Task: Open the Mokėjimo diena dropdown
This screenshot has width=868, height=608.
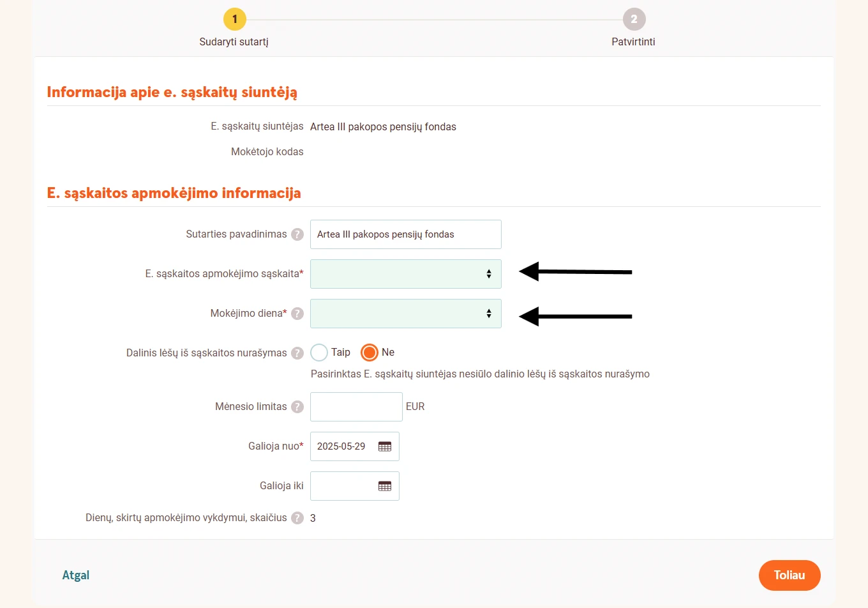Action: coord(406,314)
